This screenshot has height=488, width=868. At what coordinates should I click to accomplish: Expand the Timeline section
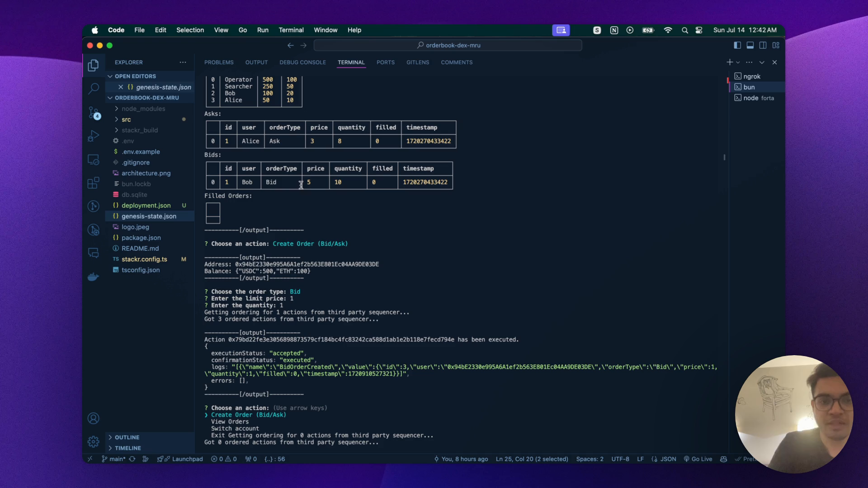click(x=128, y=448)
